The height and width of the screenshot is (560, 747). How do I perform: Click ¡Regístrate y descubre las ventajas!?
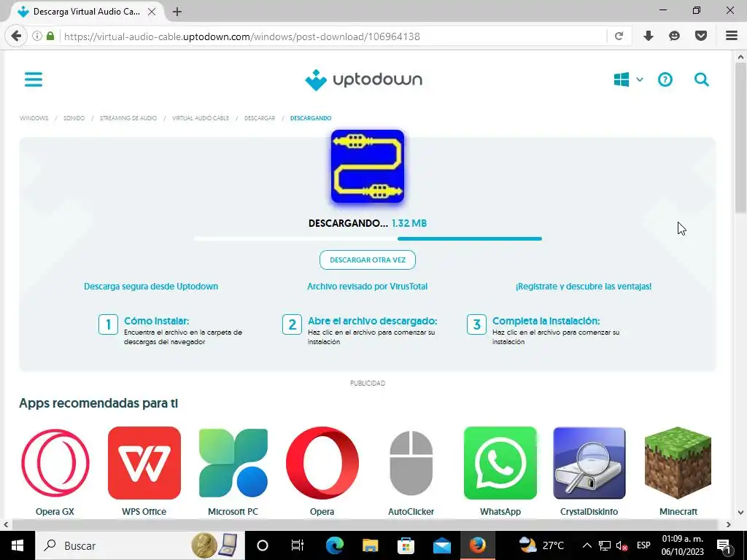coord(584,286)
